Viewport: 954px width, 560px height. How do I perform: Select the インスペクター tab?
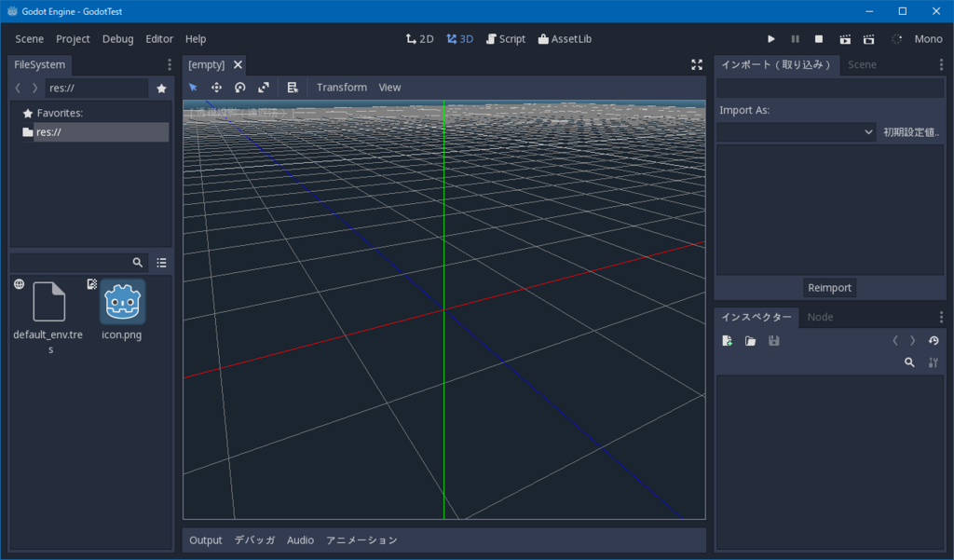click(x=756, y=317)
